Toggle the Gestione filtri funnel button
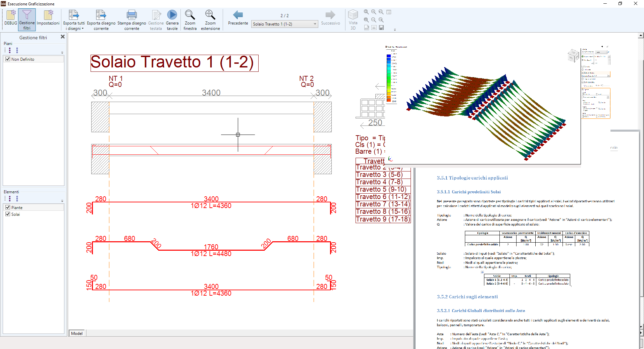Image resolution: width=644 pixels, height=349 pixels. pos(27,19)
